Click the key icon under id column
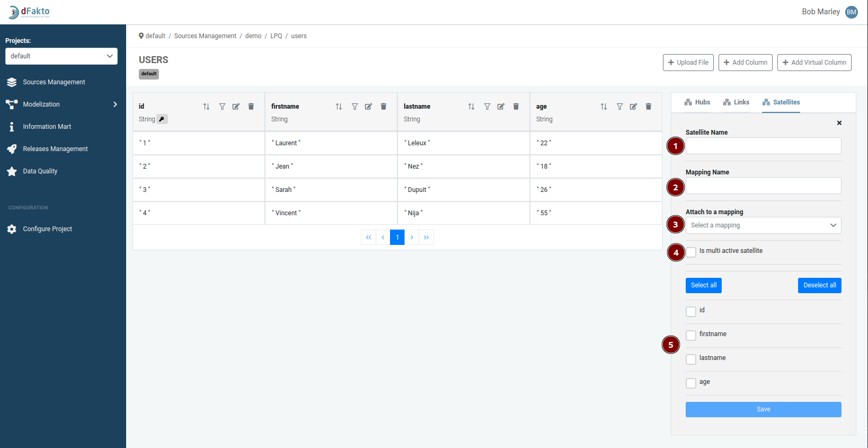The image size is (868, 448). tap(162, 119)
